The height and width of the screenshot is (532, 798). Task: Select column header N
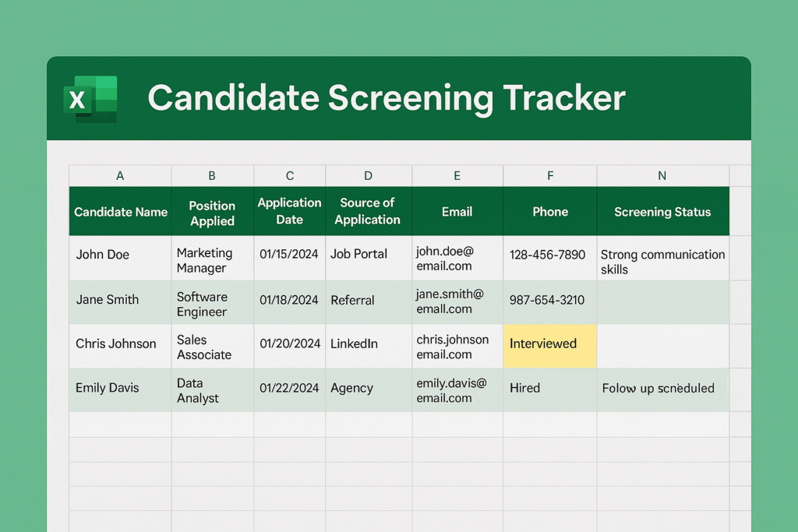[x=662, y=175]
